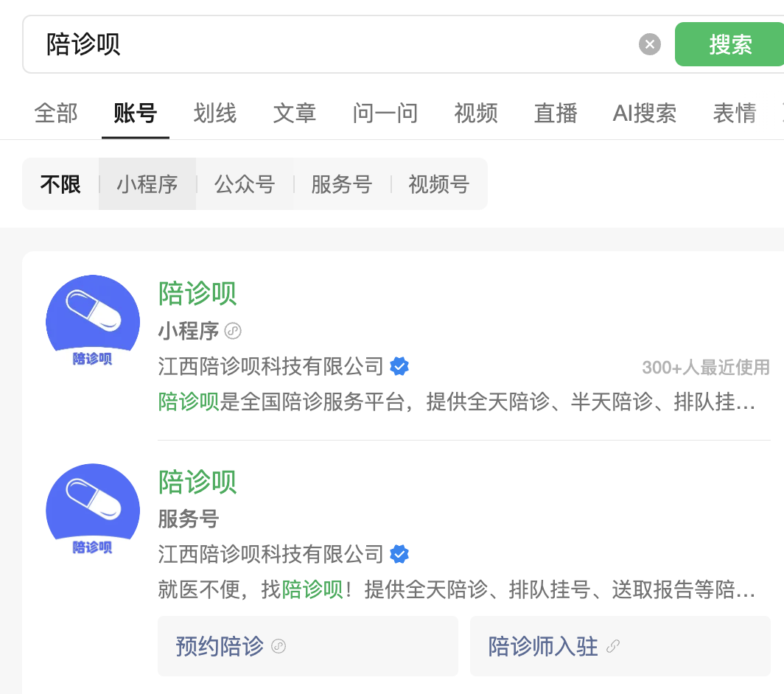Open the 陪诊呗 service account avatar

pos(93,510)
